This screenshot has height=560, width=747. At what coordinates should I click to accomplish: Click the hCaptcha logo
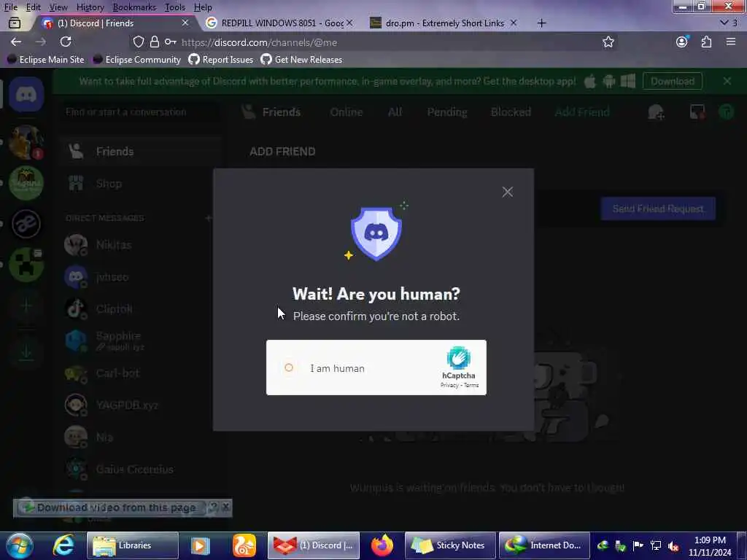click(458, 357)
